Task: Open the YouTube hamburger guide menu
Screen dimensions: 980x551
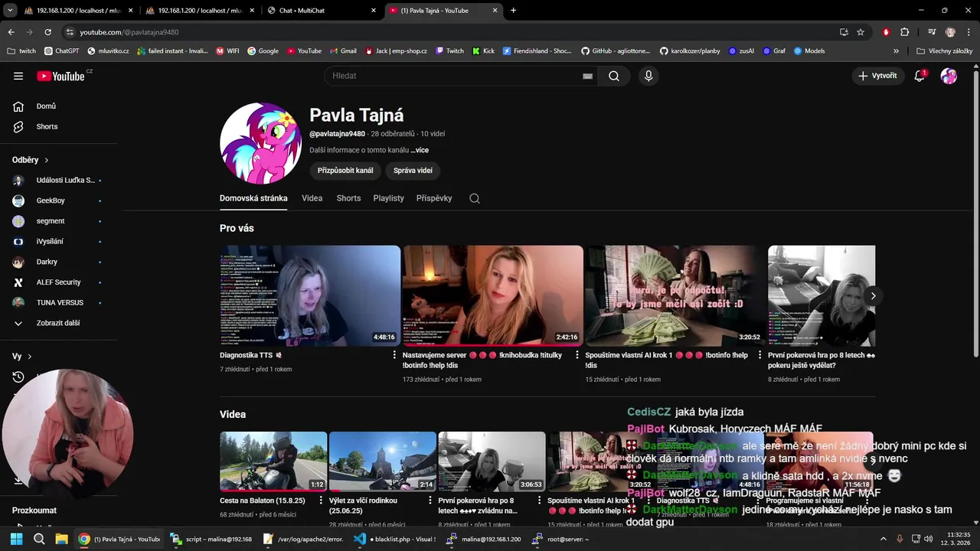Action: pyautogui.click(x=18, y=76)
